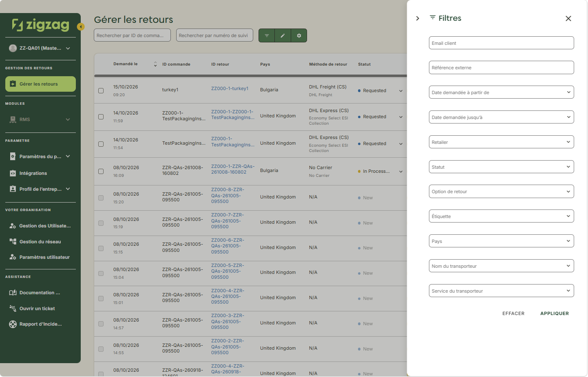Screen dimensions: 588x377
Task: Click the APPLIQUER button
Action: pos(554,313)
